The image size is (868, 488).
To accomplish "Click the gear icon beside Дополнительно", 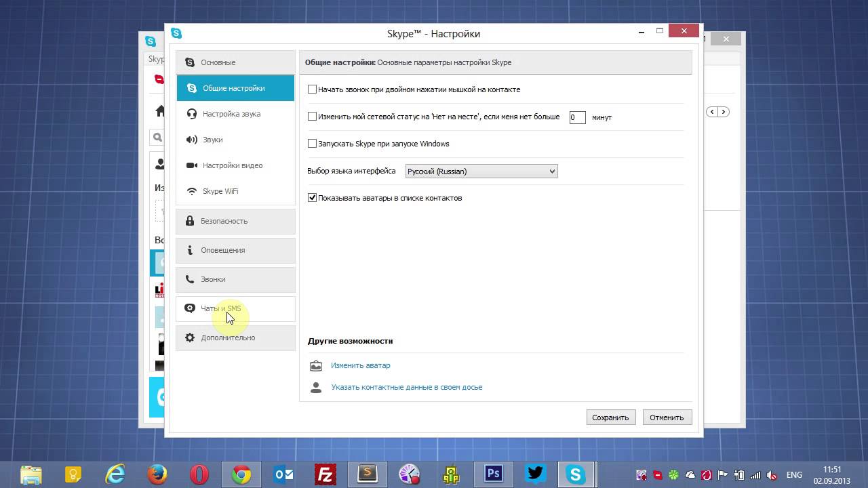I will tap(190, 338).
